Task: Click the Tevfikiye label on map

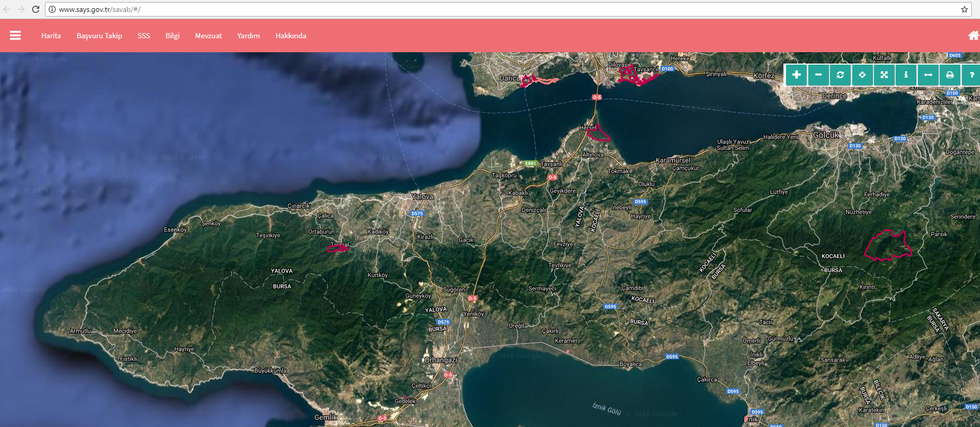Action: 560,265
